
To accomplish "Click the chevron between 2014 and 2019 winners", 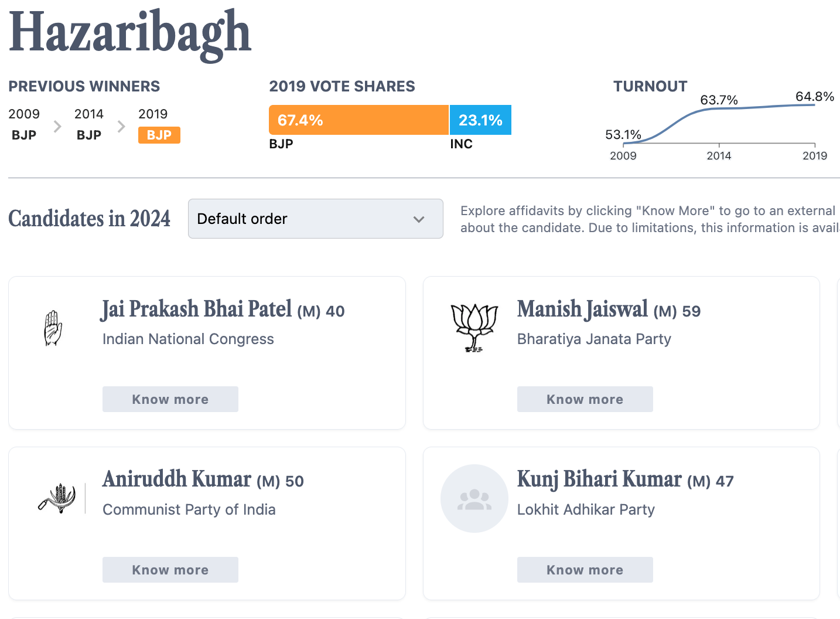I will 121,126.
